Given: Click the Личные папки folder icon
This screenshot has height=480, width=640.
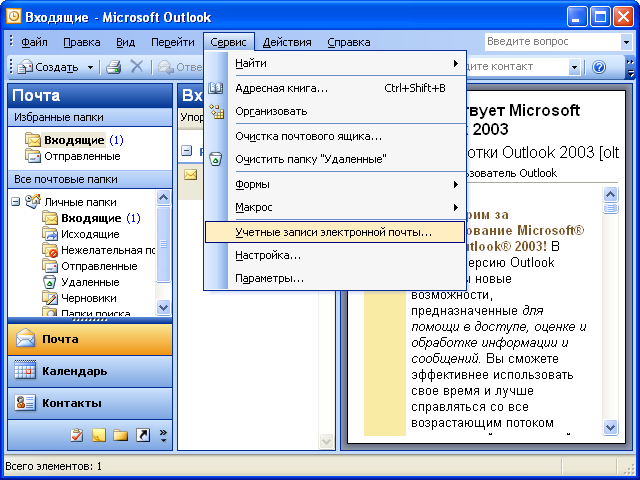Looking at the screenshot, I should coord(33,202).
